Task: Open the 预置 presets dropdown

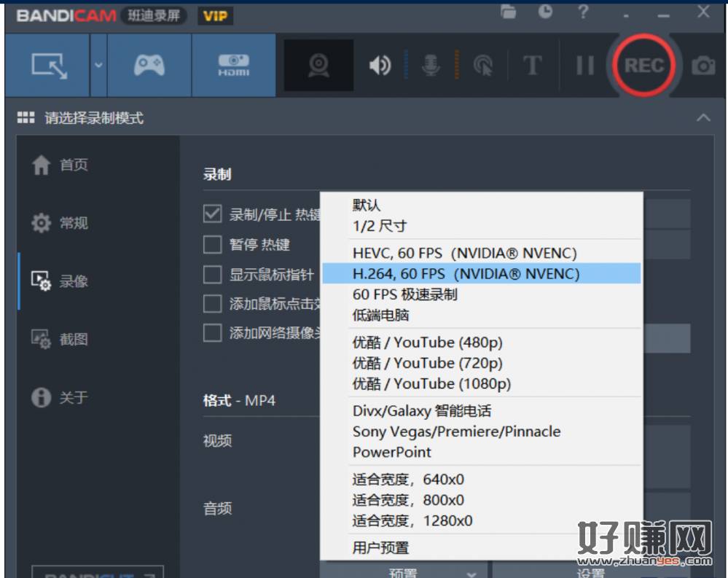Action: pyautogui.click(x=403, y=572)
